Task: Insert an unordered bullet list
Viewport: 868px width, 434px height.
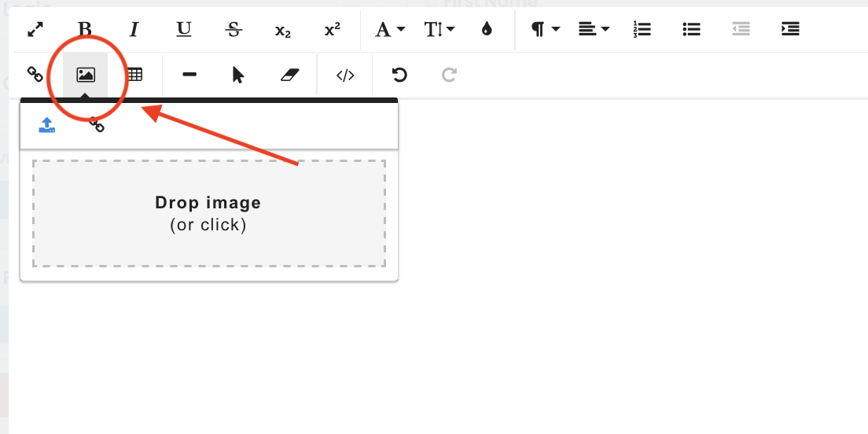Action: pyautogui.click(x=691, y=30)
